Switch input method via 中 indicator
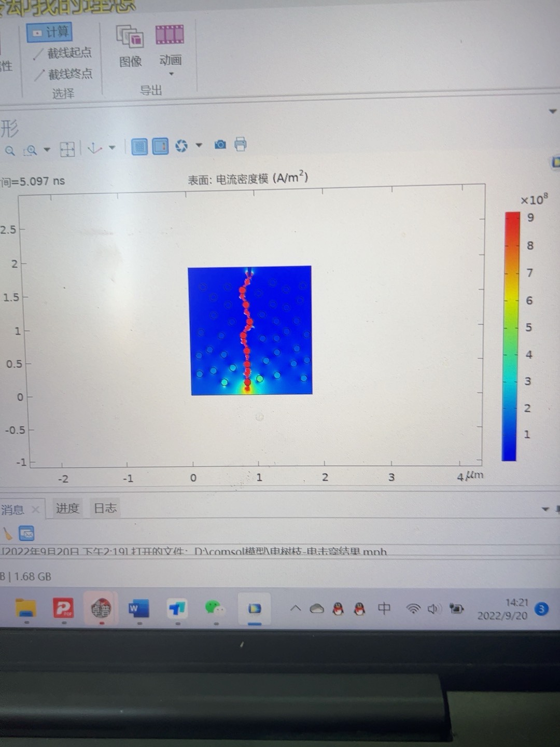 [384, 608]
